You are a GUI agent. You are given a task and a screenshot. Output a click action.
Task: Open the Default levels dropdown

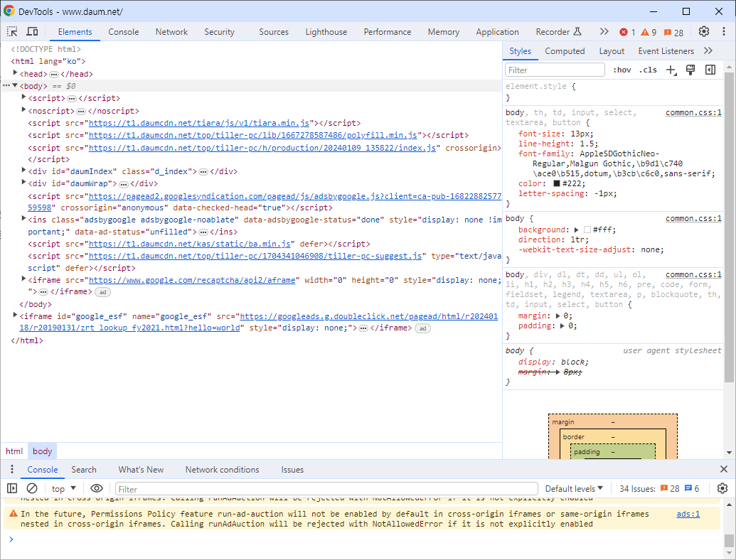[574, 488]
